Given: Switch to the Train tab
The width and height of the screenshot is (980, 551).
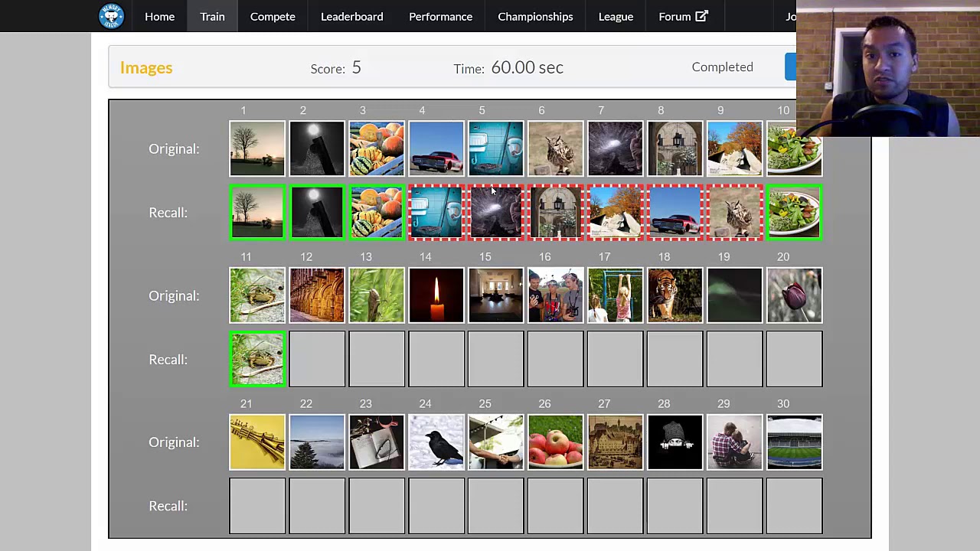Looking at the screenshot, I should [x=212, y=16].
